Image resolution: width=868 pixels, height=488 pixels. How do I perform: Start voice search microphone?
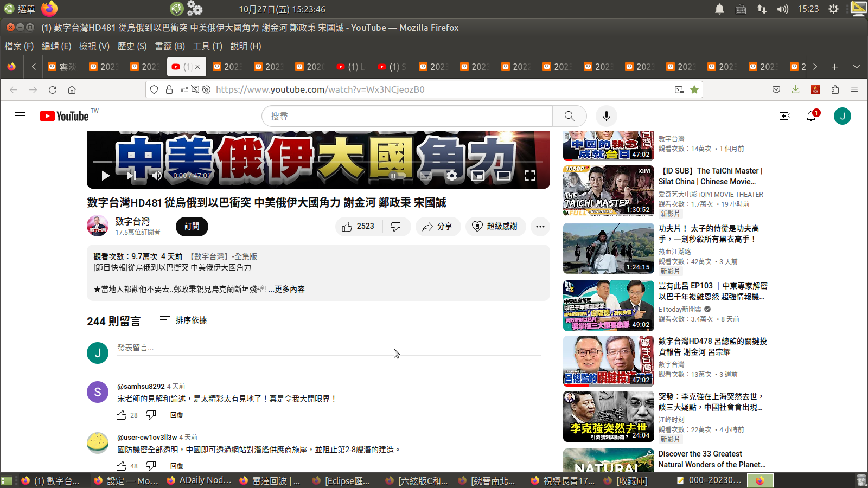[607, 116]
